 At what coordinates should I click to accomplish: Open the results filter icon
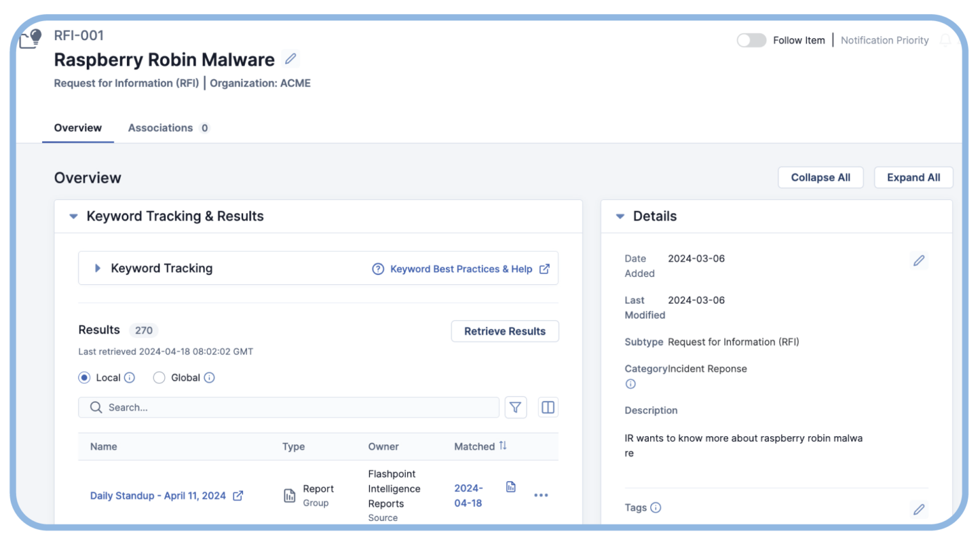click(516, 407)
